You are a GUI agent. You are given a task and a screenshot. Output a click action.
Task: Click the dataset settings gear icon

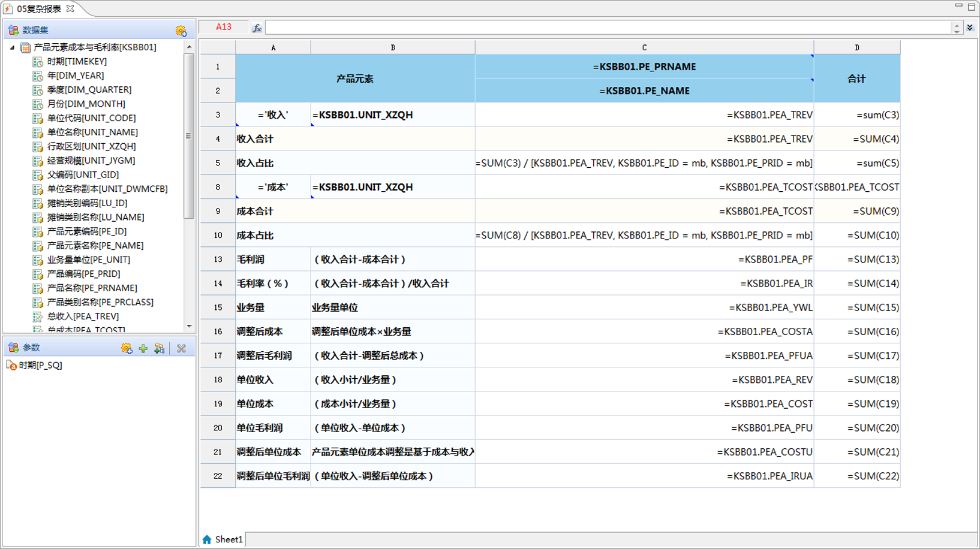pyautogui.click(x=181, y=31)
